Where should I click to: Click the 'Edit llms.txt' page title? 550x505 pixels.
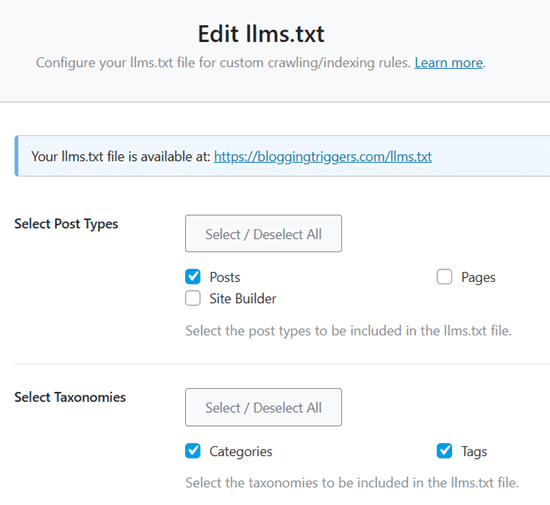pos(261,34)
